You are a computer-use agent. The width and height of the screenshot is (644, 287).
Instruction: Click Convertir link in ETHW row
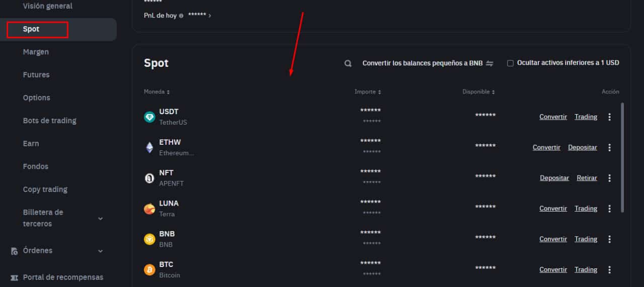pos(546,148)
